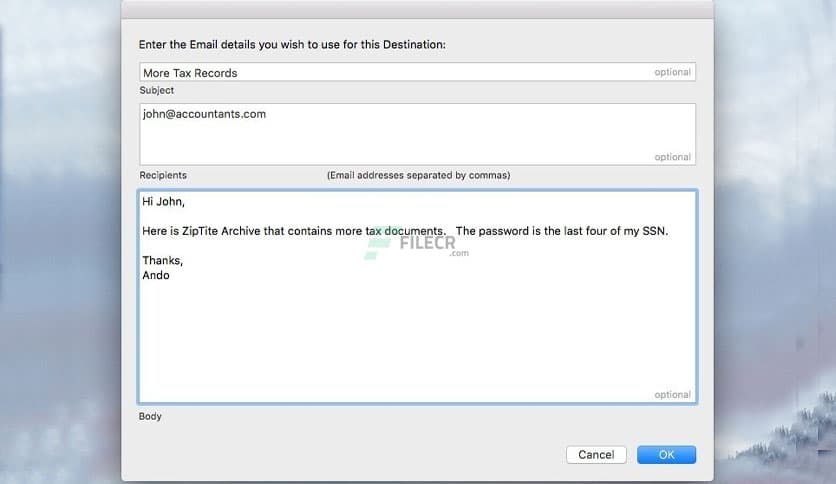Click the "Thanks," line in the body
Image resolution: width=836 pixels, height=484 pixels.
pyautogui.click(x=163, y=260)
